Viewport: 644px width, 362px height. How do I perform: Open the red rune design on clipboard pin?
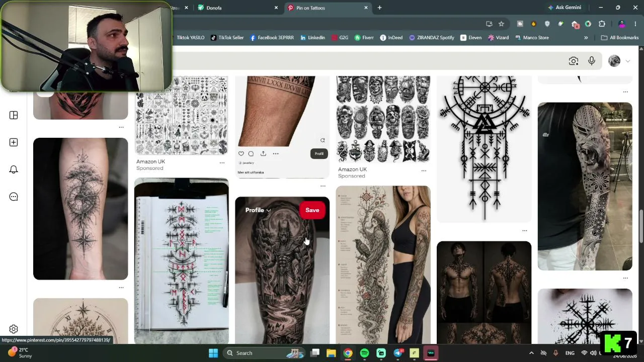(x=182, y=261)
